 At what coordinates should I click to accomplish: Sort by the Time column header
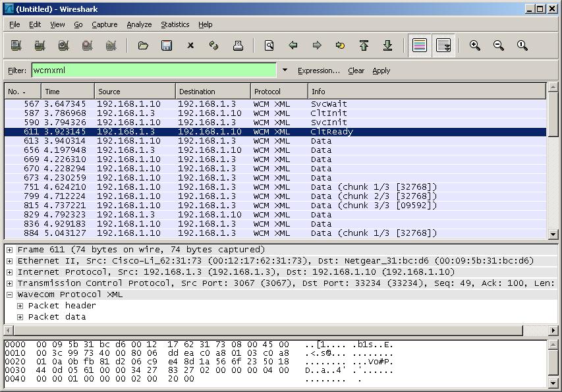point(68,92)
